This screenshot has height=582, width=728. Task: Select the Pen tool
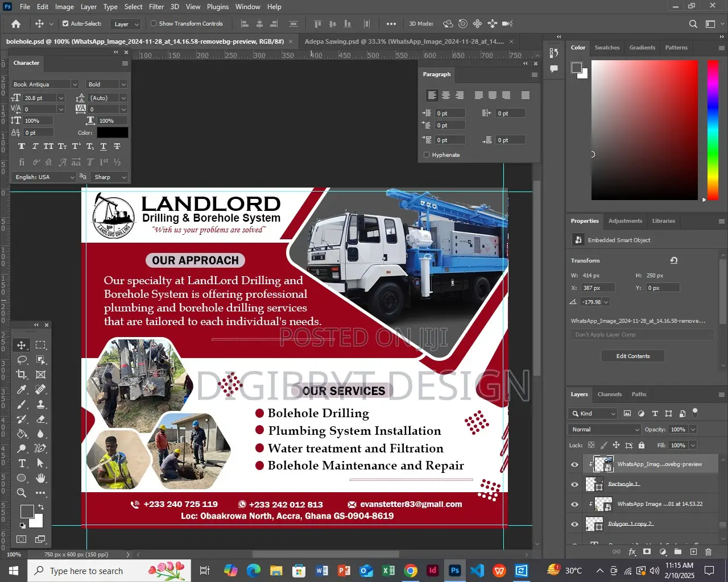[x=40, y=448]
